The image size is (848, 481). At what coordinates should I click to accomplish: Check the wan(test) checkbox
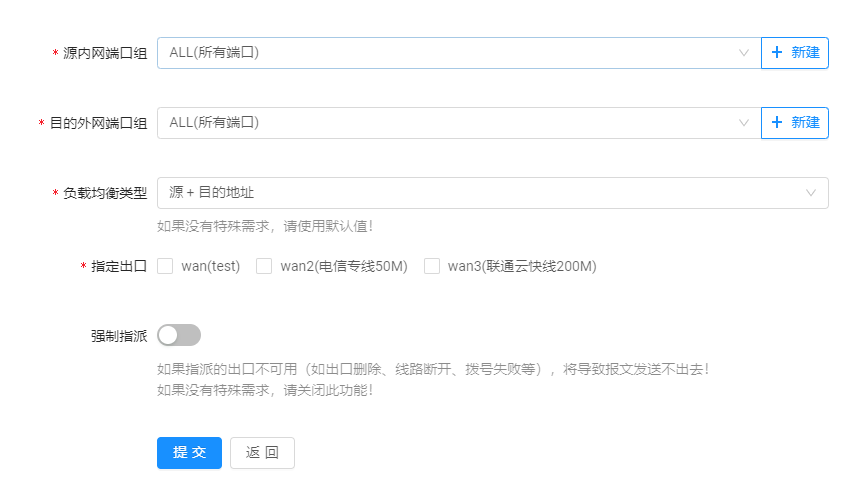pyautogui.click(x=166, y=266)
